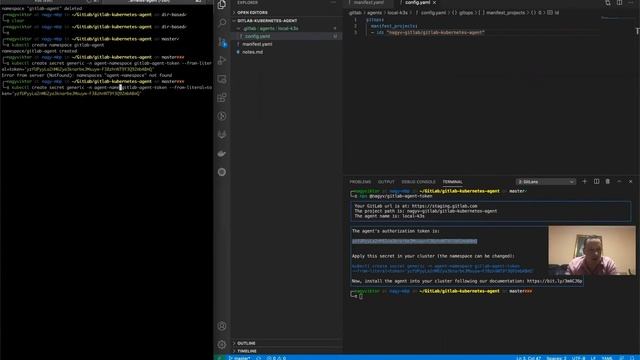
Task: Open the Source Control view
Action: 222,42
